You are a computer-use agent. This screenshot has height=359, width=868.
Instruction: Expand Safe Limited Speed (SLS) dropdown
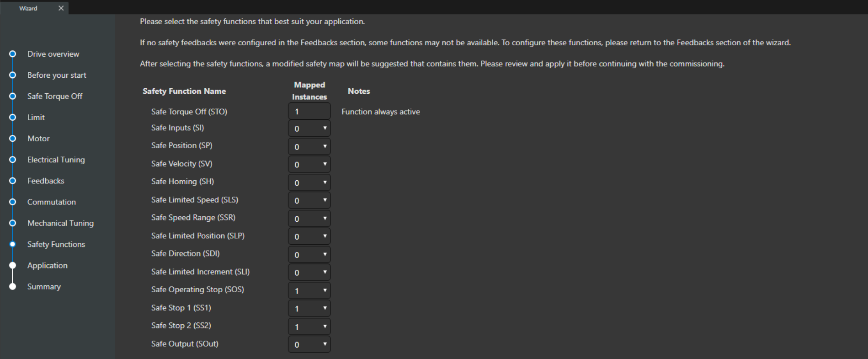309,200
